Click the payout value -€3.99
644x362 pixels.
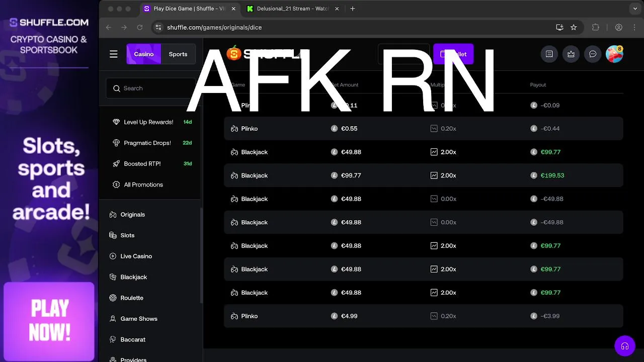point(550,316)
